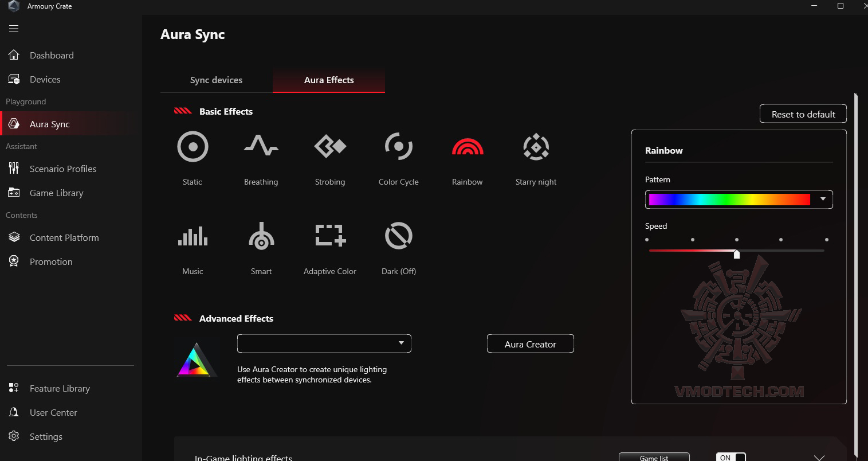868x461 pixels.
Task: Open the Advanced Effects dropdown
Action: (x=324, y=343)
